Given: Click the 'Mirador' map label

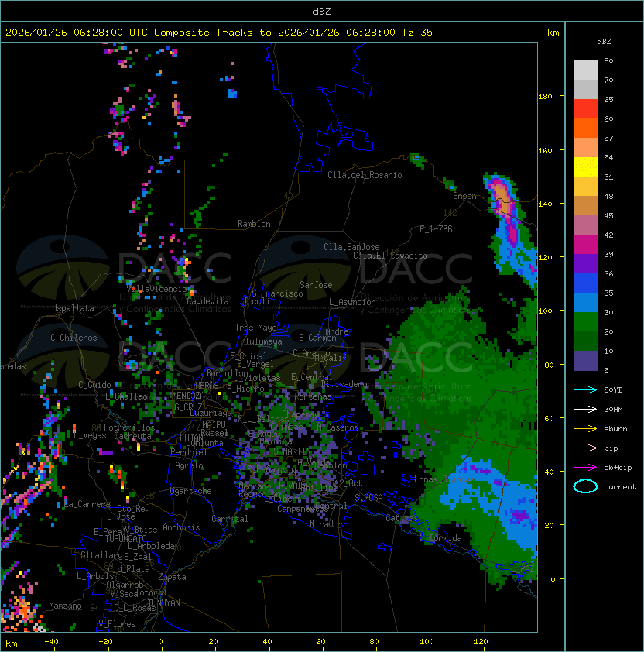Looking at the screenshot, I should pyautogui.click(x=326, y=524).
